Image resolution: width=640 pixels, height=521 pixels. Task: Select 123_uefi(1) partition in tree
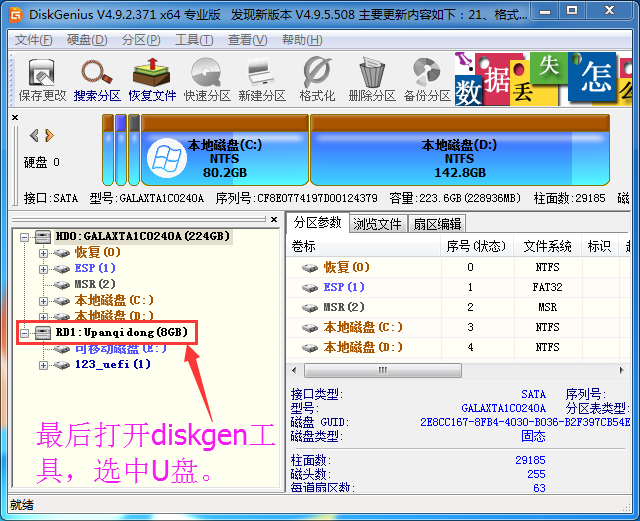pyautogui.click(x=113, y=364)
